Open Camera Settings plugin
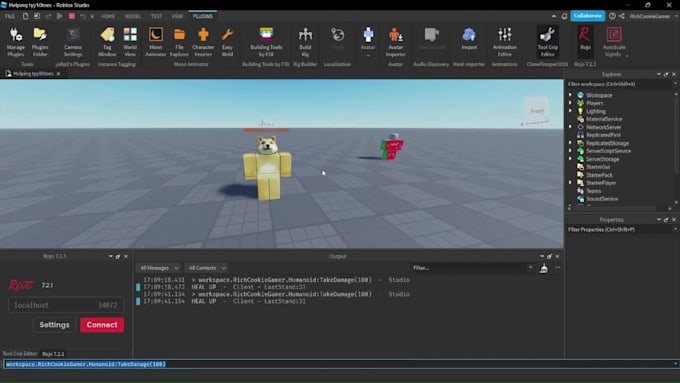 pyautogui.click(x=73, y=42)
